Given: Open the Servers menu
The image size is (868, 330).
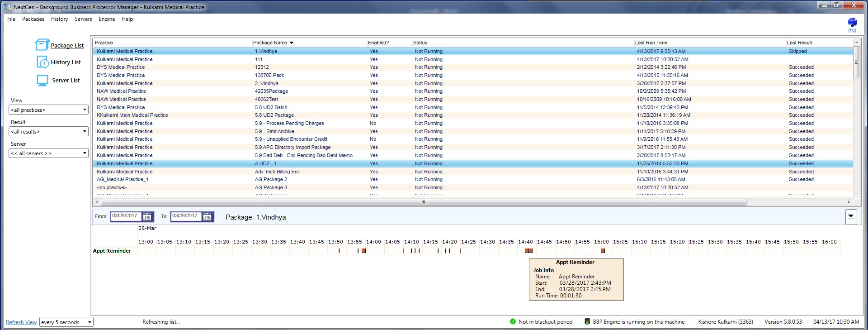Looking at the screenshot, I should [83, 19].
